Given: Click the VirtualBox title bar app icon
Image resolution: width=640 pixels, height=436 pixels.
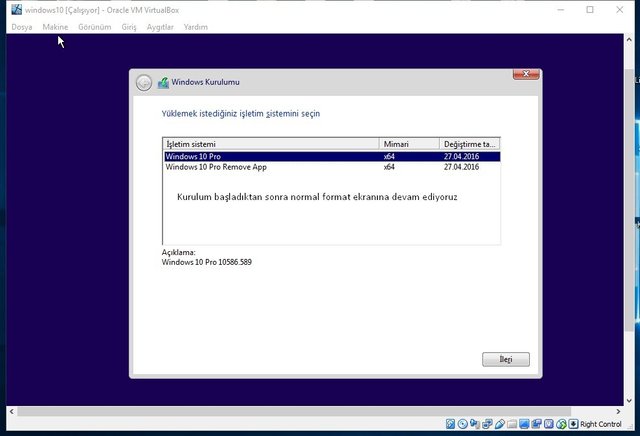Looking at the screenshot, I should pos(17,10).
